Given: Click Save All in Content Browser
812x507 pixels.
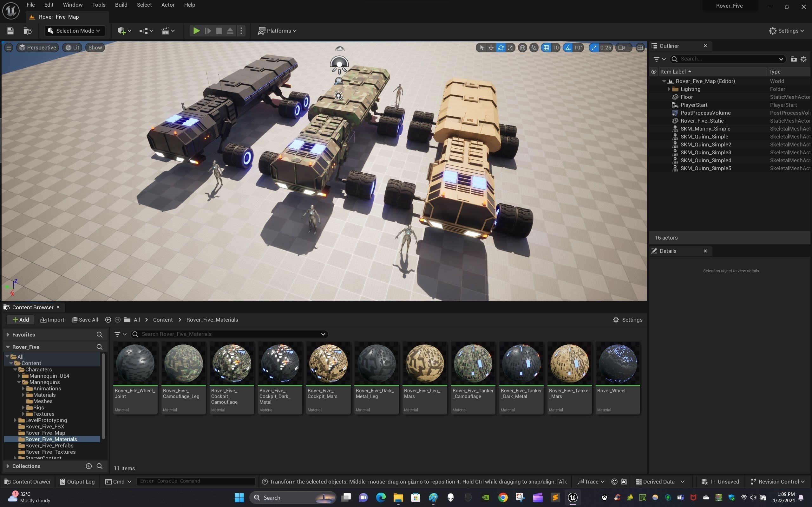Looking at the screenshot, I should 85,320.
